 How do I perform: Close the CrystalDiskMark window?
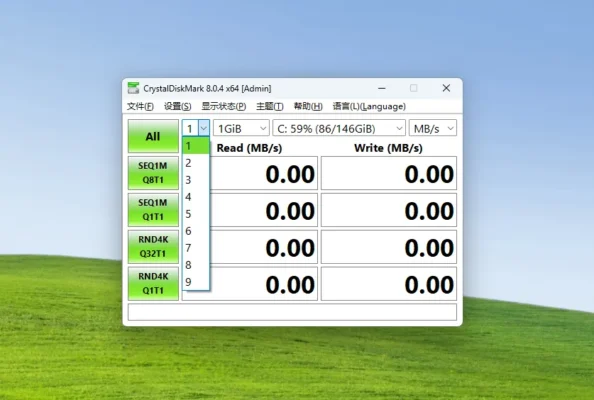(446, 88)
